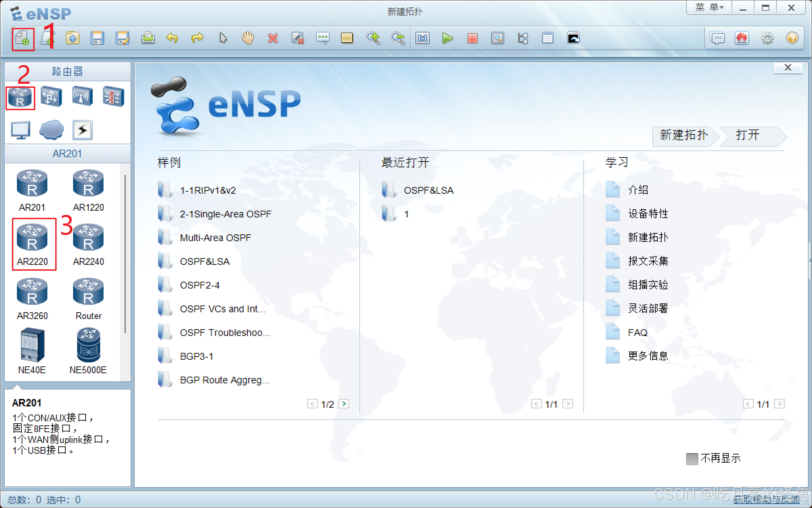Image resolution: width=812 pixels, height=508 pixels.
Task: Click the red X delete icon
Action: (273, 38)
